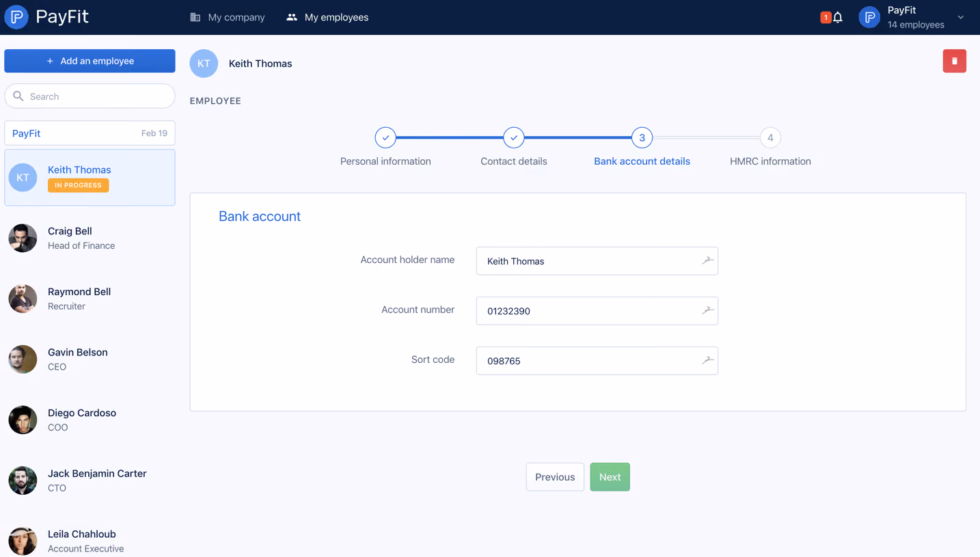Open the My company menu
Screen dimensions: 980x557
tap(228, 17)
